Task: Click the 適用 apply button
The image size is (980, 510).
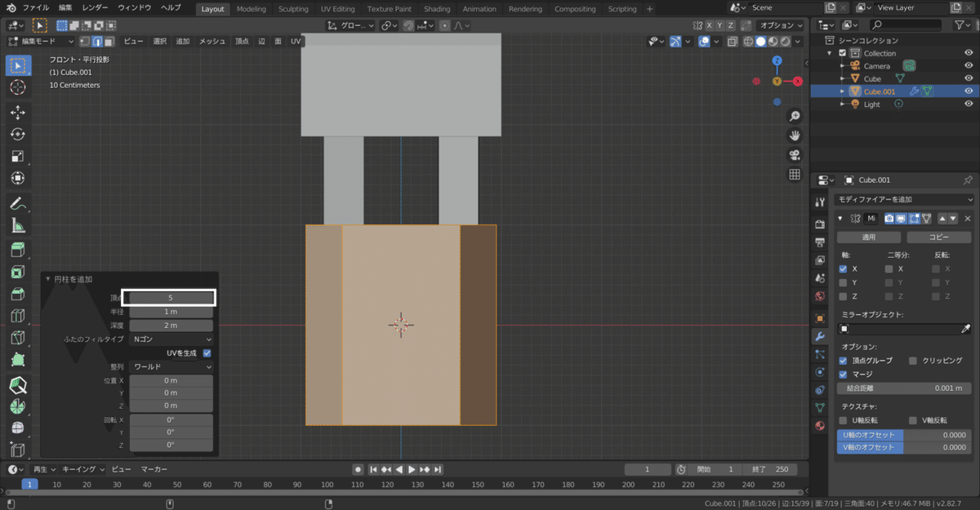Action: tap(869, 237)
